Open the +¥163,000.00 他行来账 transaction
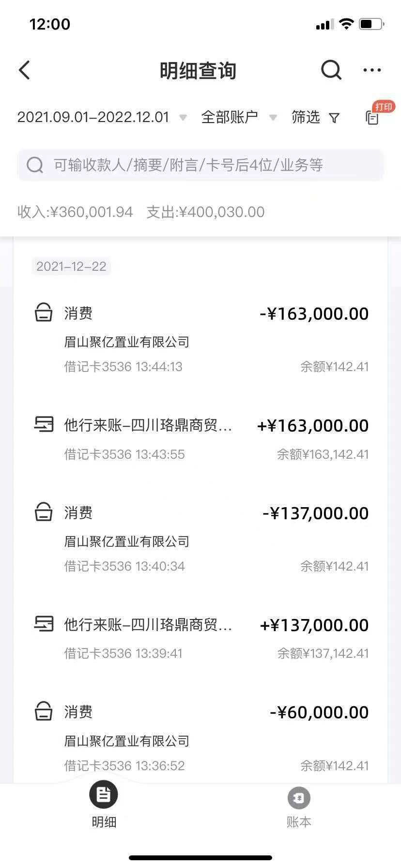 pyautogui.click(x=200, y=439)
